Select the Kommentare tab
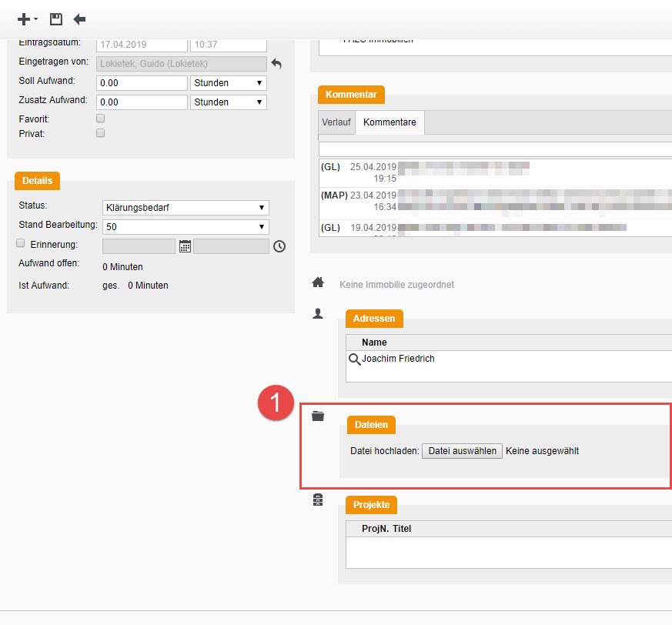The width and height of the screenshot is (672, 625). 389,122
